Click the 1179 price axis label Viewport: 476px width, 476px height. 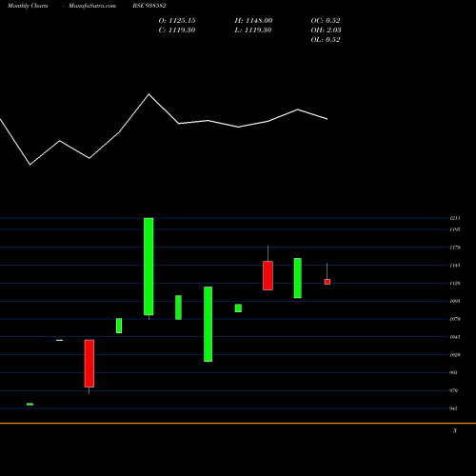tap(455, 248)
